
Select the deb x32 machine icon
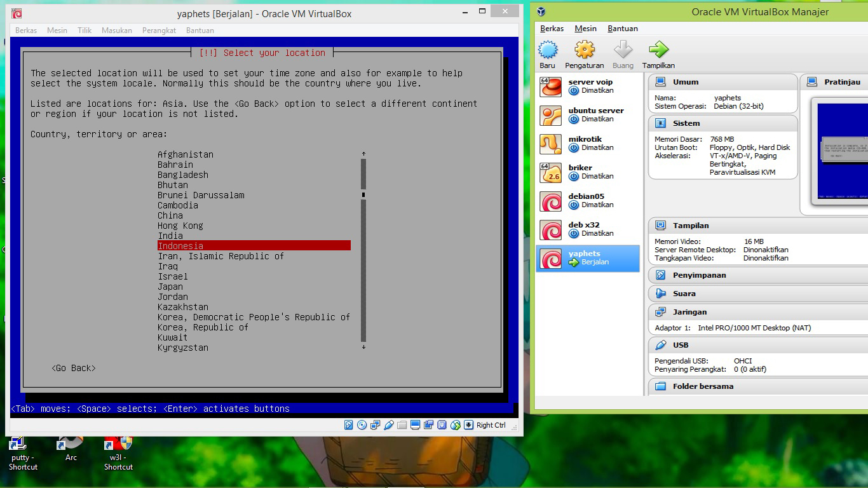551,230
